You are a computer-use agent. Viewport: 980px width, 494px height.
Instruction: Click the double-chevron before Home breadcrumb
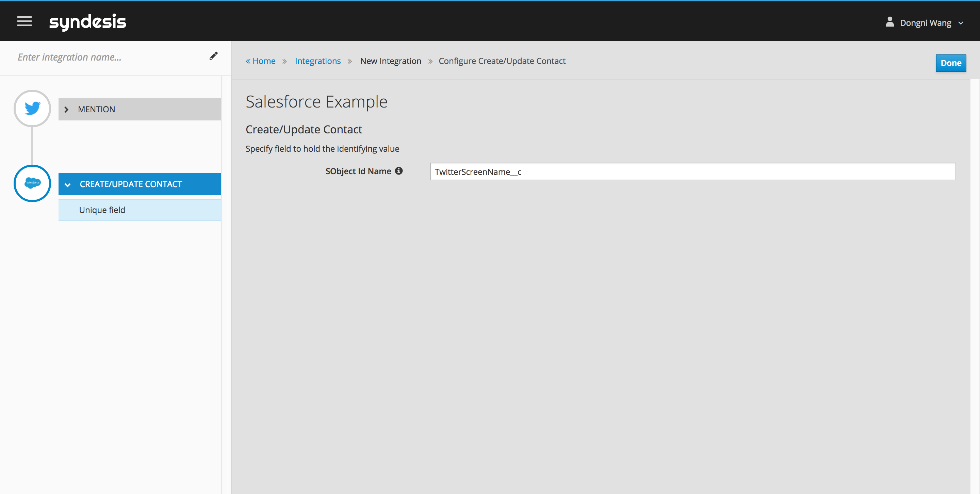248,61
